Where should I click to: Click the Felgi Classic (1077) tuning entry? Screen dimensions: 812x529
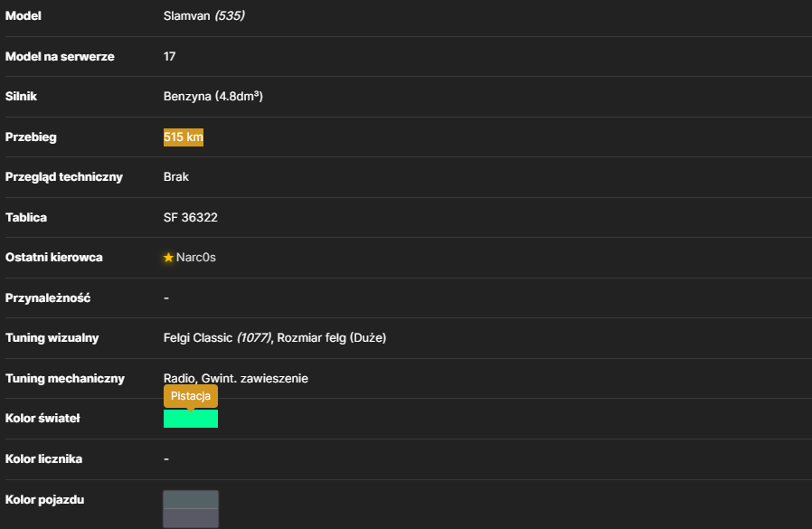(x=217, y=338)
